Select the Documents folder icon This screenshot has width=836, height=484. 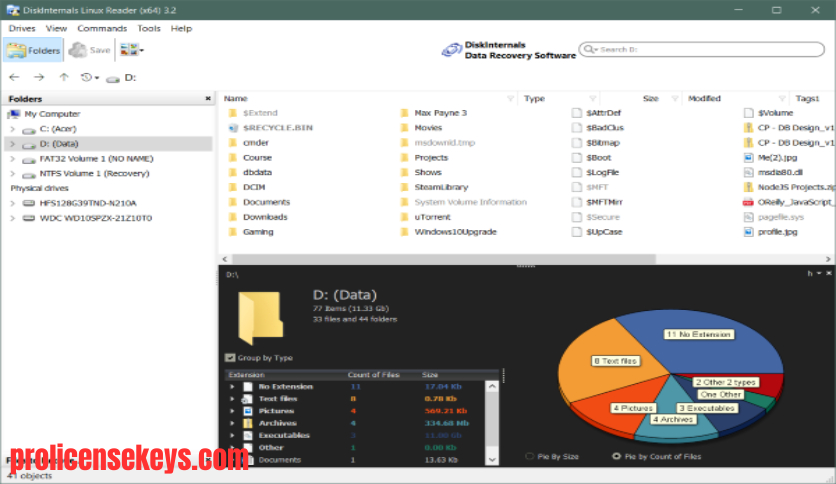(x=232, y=202)
